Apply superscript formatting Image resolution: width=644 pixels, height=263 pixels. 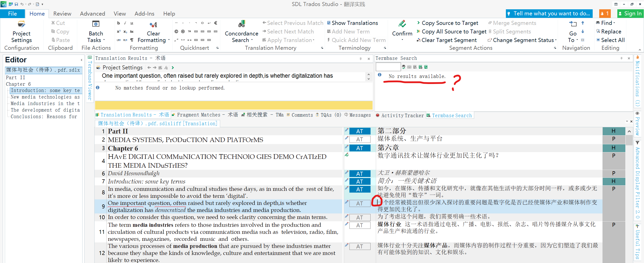tap(118, 31)
